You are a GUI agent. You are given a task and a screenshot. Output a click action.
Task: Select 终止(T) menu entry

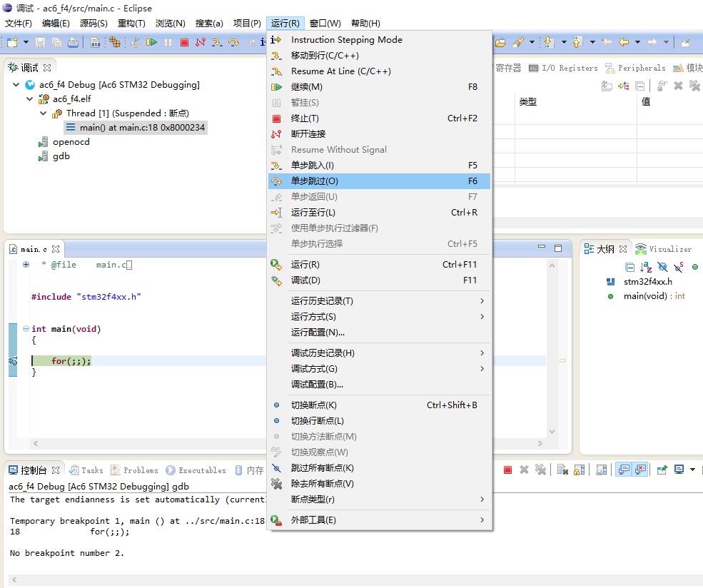click(379, 118)
